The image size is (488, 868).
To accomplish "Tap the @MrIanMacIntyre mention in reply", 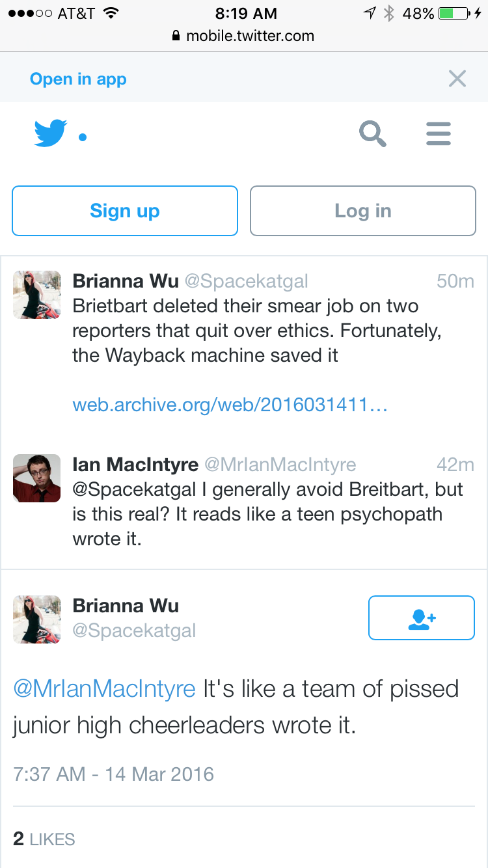I will click(104, 689).
